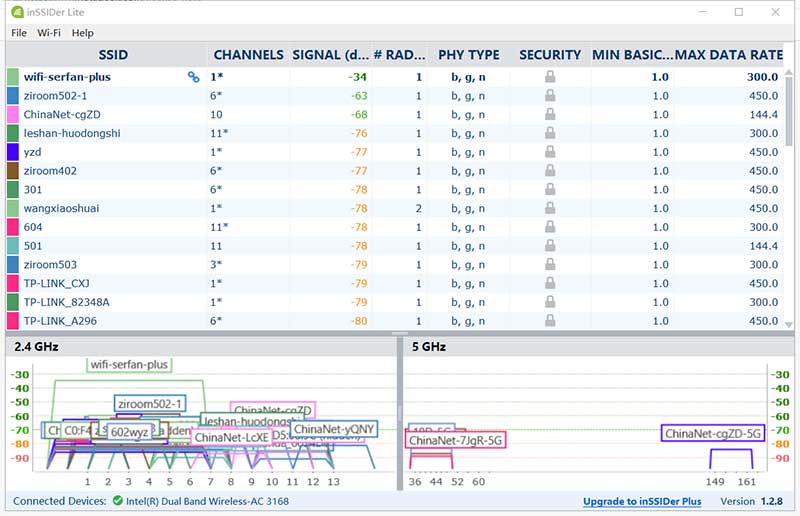Select the TP-LINK_A296 network name
The width and height of the screenshot is (800, 516).
tap(60, 321)
